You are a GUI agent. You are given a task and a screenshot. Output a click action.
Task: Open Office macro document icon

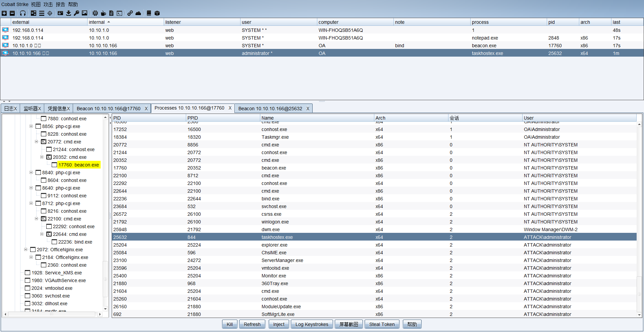111,13
